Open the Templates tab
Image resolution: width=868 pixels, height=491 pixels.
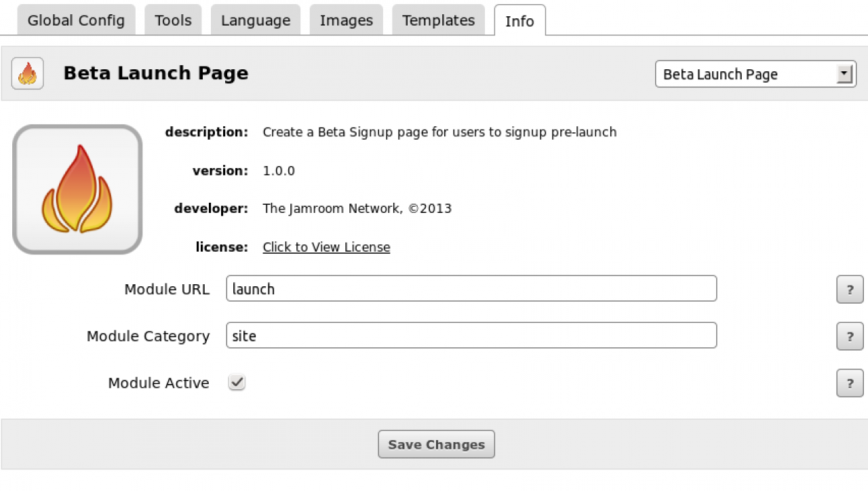pyautogui.click(x=438, y=20)
